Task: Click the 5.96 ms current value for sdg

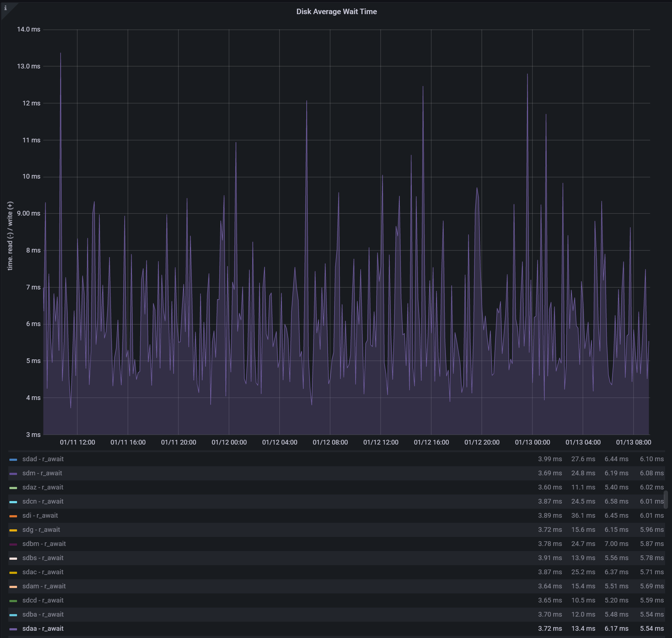Action: point(652,530)
